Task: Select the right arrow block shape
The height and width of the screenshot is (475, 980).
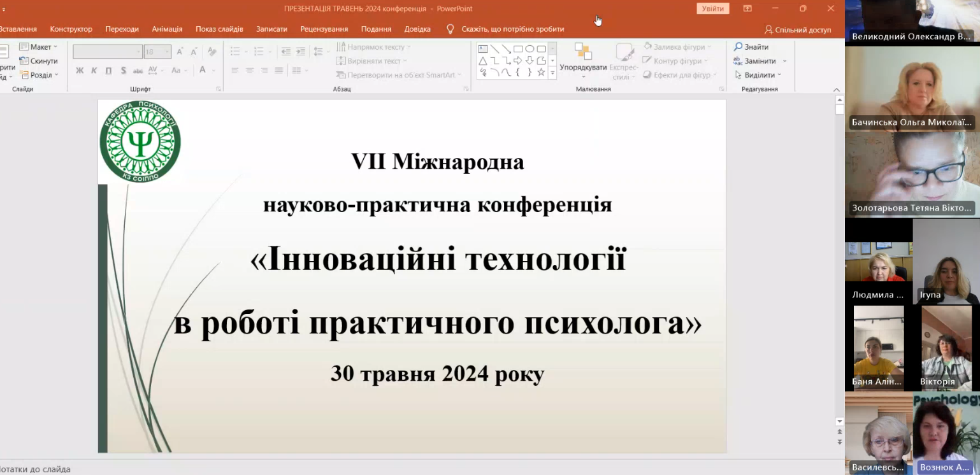Action: [x=517, y=60]
